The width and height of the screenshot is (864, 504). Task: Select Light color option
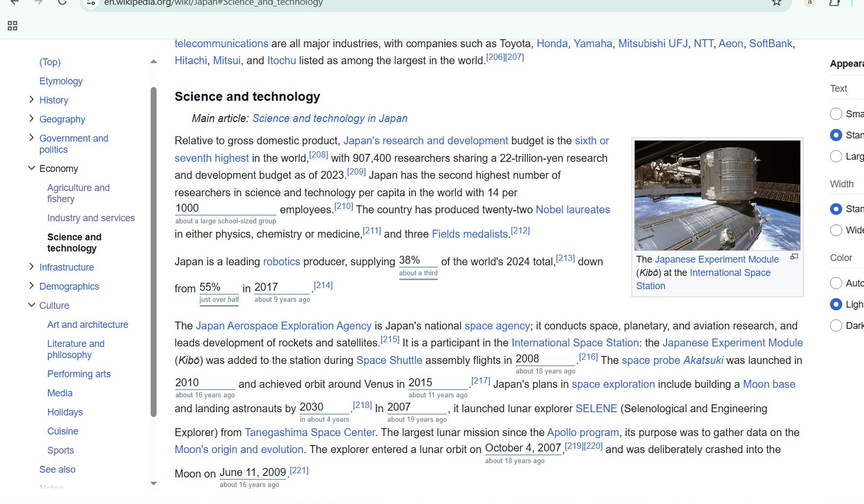[x=836, y=304]
